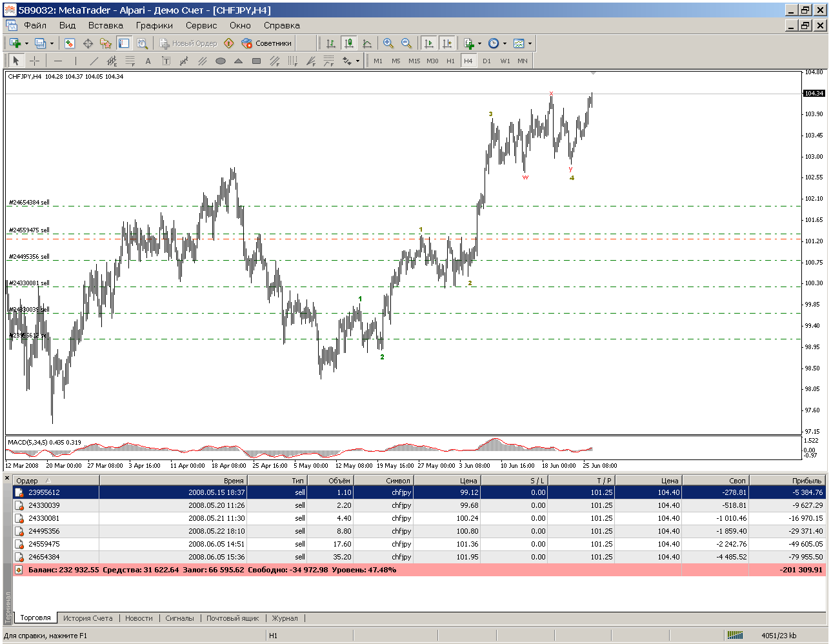The height and width of the screenshot is (644, 831).
Task: Select the text label tool
Action: click(x=166, y=61)
